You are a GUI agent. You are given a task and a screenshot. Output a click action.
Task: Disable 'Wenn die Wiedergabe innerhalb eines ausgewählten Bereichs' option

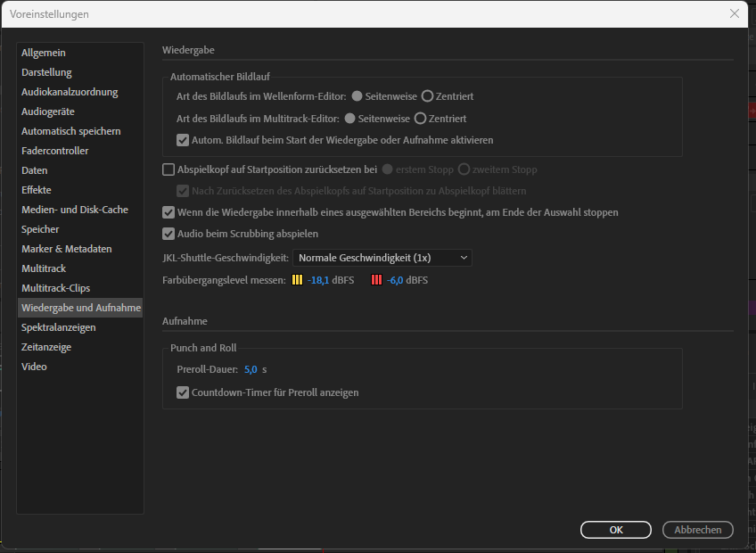coord(168,212)
